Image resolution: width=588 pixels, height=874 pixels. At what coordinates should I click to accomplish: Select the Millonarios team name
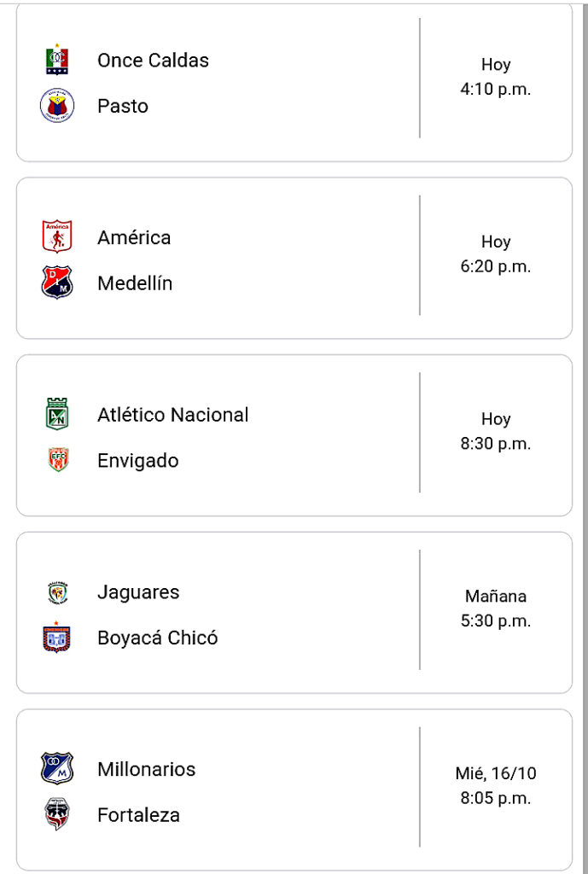[x=146, y=769]
